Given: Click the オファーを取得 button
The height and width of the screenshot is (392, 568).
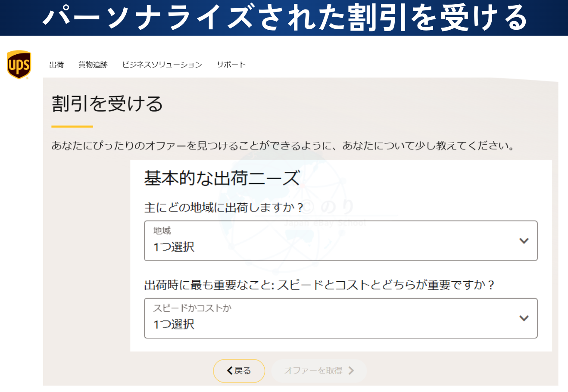Looking at the screenshot, I should coord(319,370).
